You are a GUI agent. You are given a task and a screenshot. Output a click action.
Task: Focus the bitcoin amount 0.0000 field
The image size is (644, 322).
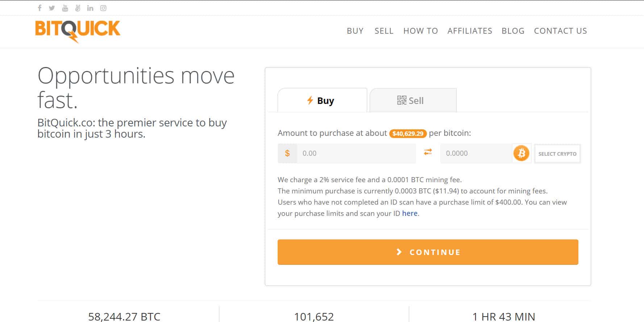pos(476,153)
